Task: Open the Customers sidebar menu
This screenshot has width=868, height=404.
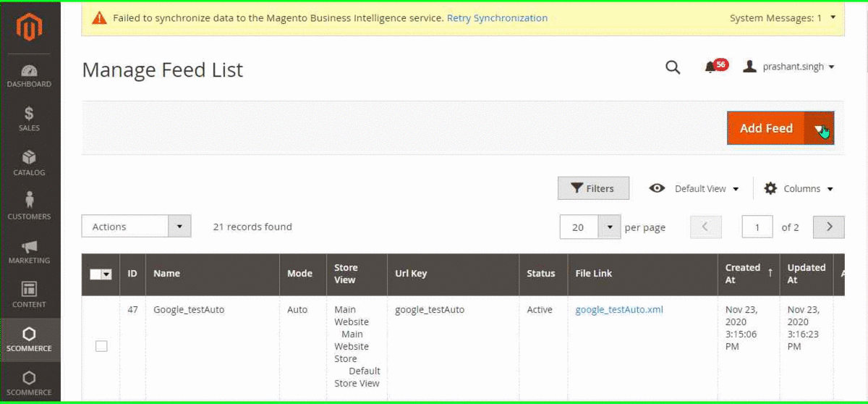Action: pos(30,207)
